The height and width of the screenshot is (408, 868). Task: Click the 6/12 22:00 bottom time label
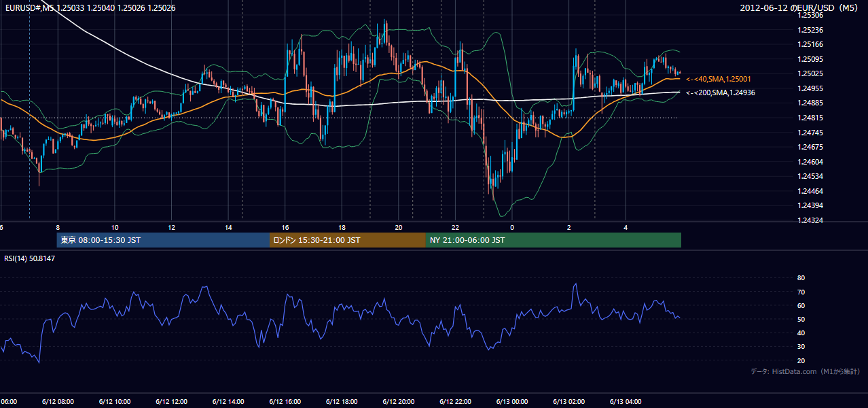pos(455,402)
